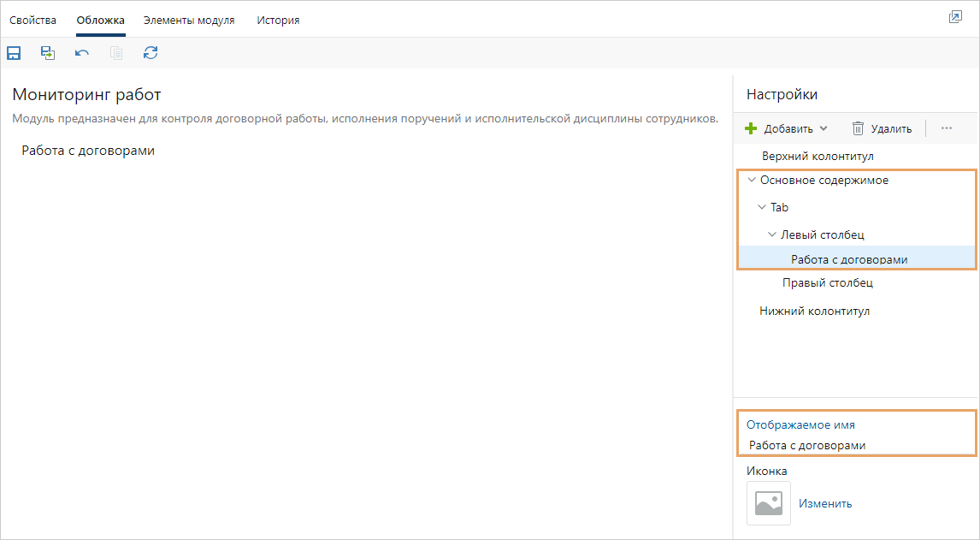Click the Refresh icon in toolbar
Screen dimensions: 980x540
click(x=151, y=53)
